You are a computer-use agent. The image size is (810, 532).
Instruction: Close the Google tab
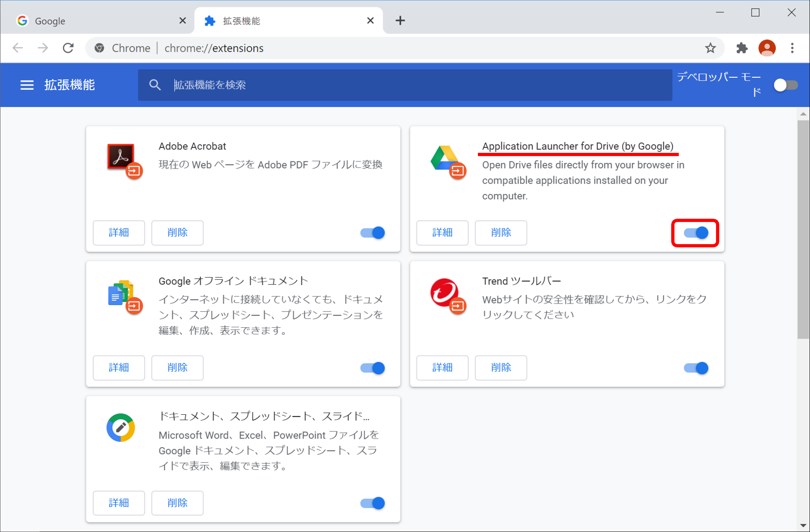183,21
